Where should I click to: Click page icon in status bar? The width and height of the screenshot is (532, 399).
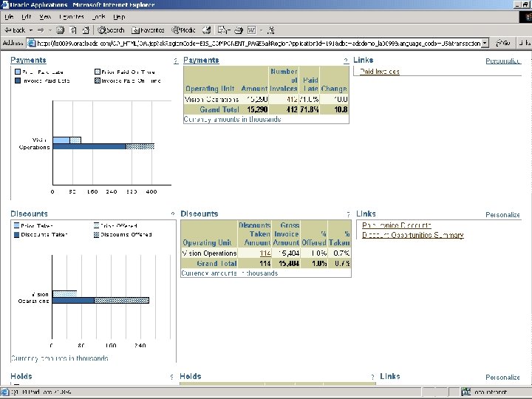tap(4, 392)
